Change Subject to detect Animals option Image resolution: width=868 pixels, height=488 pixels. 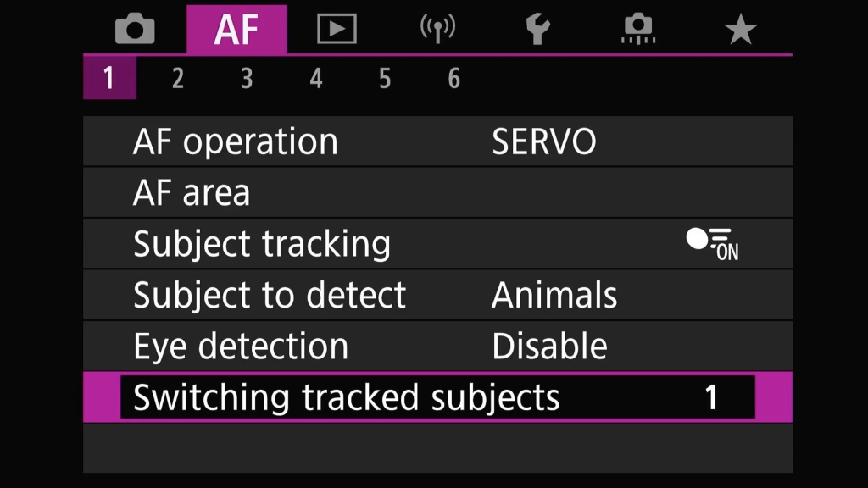pyautogui.click(x=437, y=294)
